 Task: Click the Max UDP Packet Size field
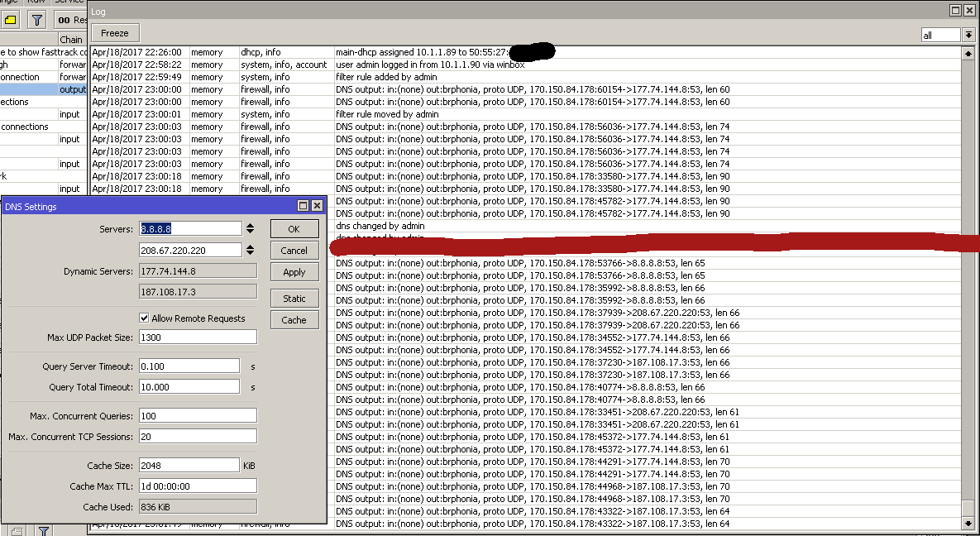coord(198,337)
